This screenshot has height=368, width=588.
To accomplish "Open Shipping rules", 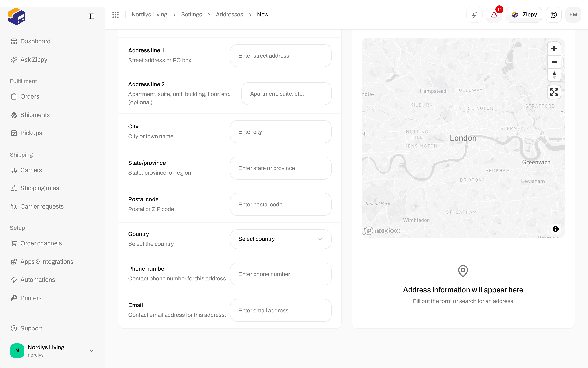I will 35,188.
